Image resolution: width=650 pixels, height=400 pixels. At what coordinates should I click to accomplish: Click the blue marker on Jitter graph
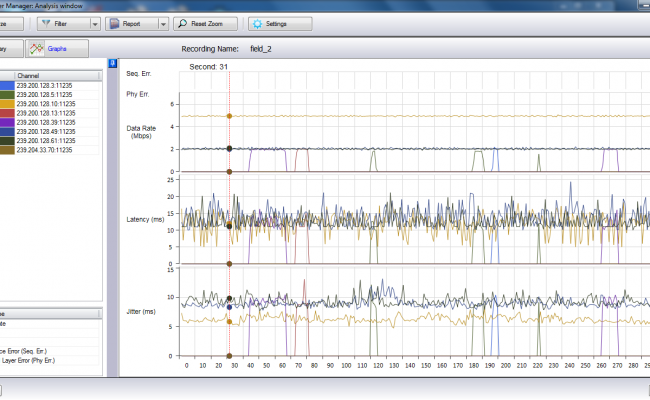[229, 307]
